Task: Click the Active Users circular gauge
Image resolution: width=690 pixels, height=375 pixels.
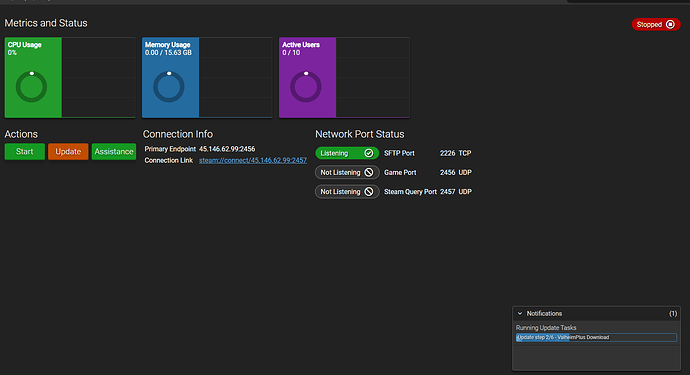Action: tap(306, 87)
